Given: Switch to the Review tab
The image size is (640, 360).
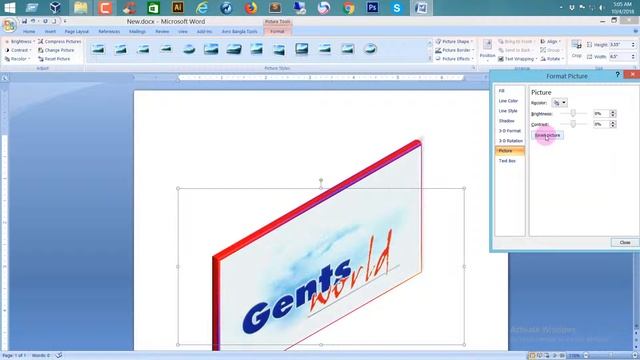Looking at the screenshot, I should 162,31.
